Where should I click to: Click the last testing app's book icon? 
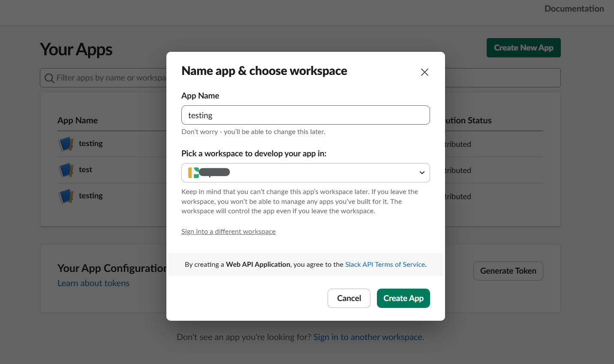pos(66,196)
